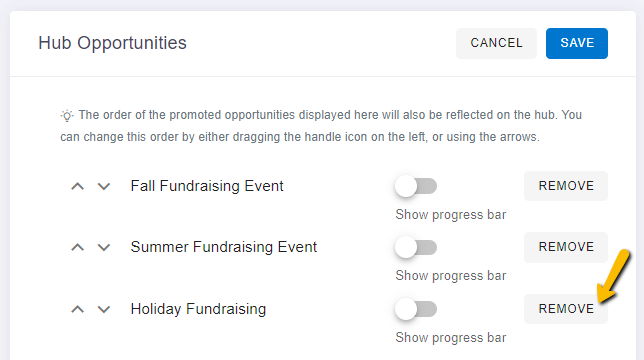The width and height of the screenshot is (644, 360).
Task: Click up arrow for Summer Fundraising Event
Action: (x=78, y=248)
